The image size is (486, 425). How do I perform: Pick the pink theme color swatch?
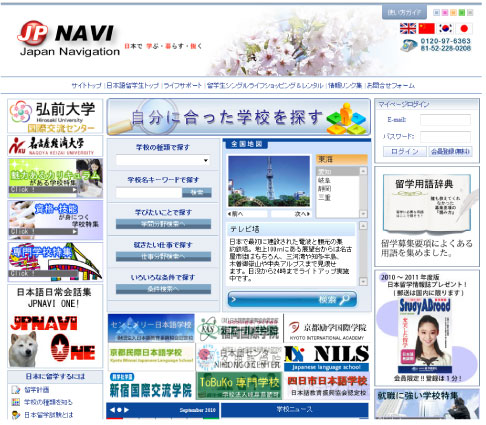point(445,13)
